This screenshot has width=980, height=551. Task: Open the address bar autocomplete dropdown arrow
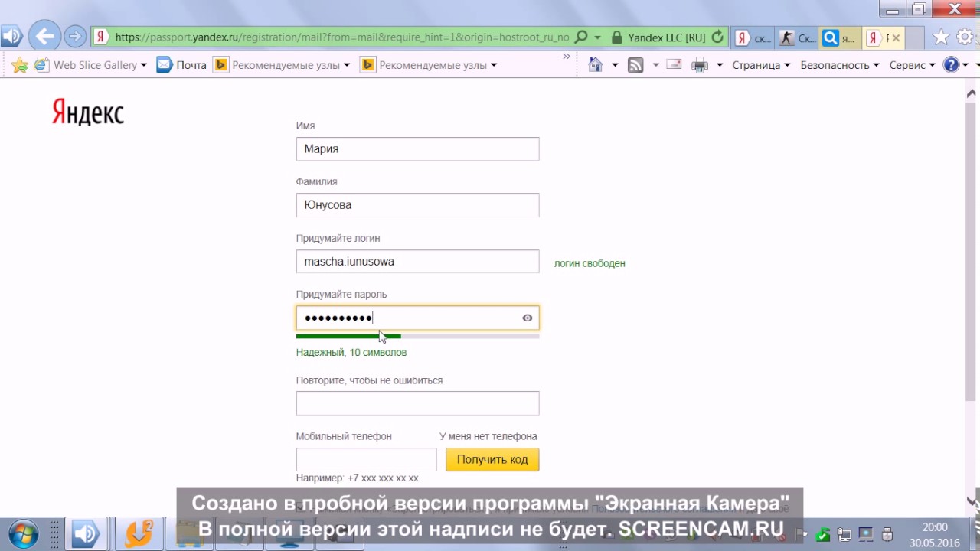598,37
